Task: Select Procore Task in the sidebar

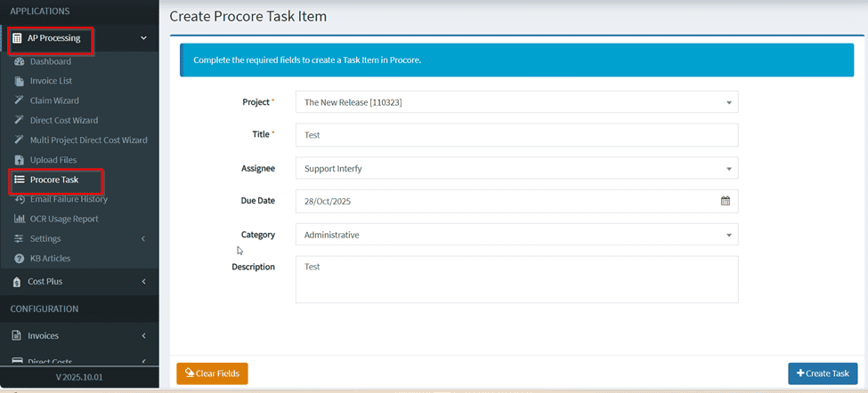Action: click(54, 180)
